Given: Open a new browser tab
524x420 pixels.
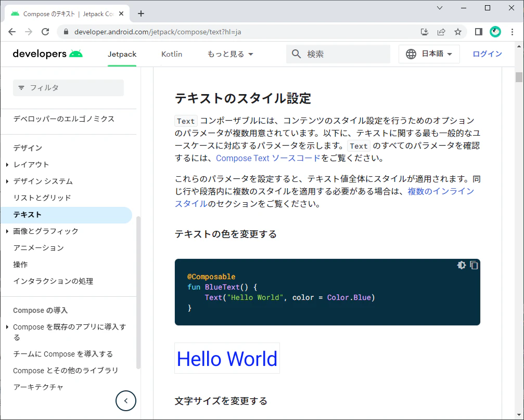Looking at the screenshot, I should pos(141,14).
